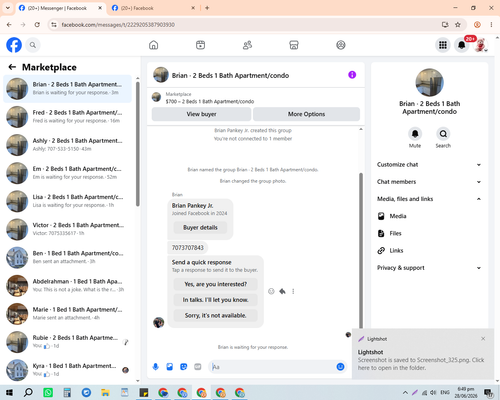
Task: Click the conversation list scrollbar
Action: pos(138,143)
